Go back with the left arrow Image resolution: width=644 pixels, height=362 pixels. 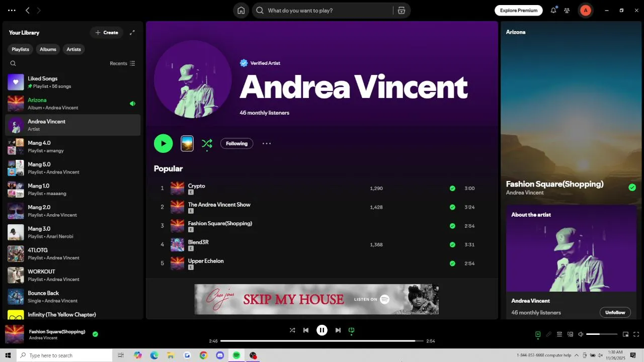(x=28, y=10)
